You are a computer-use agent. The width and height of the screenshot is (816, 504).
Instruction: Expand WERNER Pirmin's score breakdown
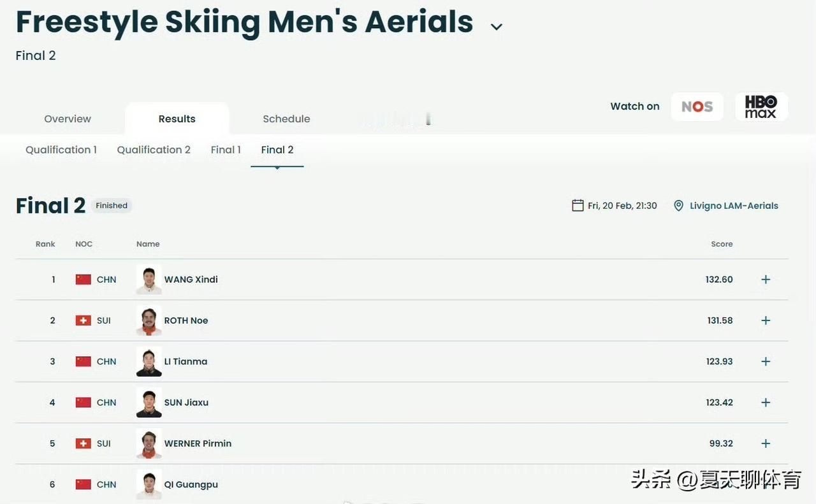click(766, 443)
